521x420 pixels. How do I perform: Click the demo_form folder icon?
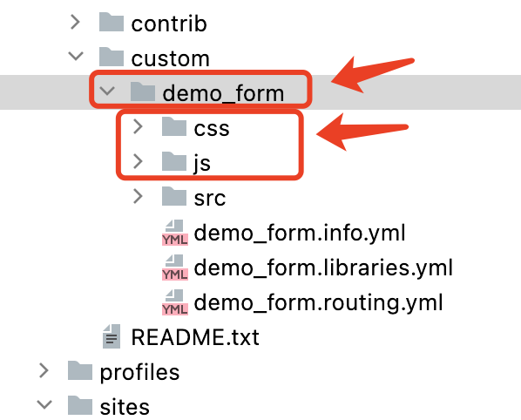pyautogui.click(x=143, y=91)
